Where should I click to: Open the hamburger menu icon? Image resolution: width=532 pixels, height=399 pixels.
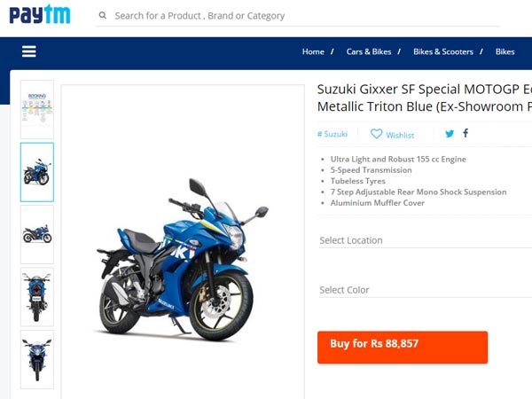coord(29,51)
